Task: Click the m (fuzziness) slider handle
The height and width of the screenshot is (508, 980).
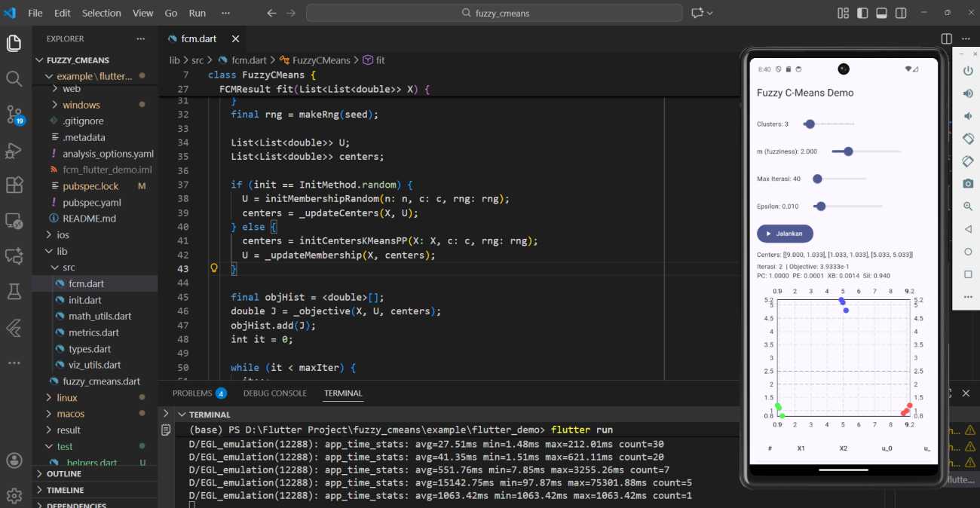Action: (x=848, y=151)
